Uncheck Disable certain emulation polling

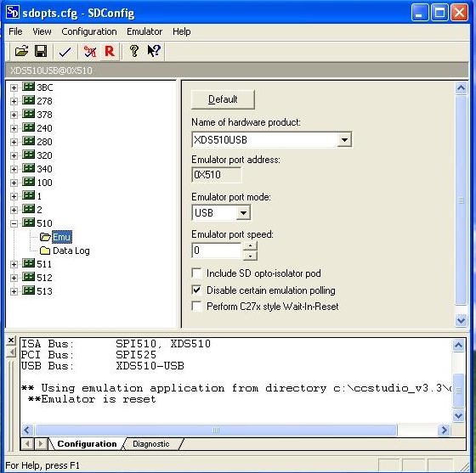pyautogui.click(x=196, y=290)
